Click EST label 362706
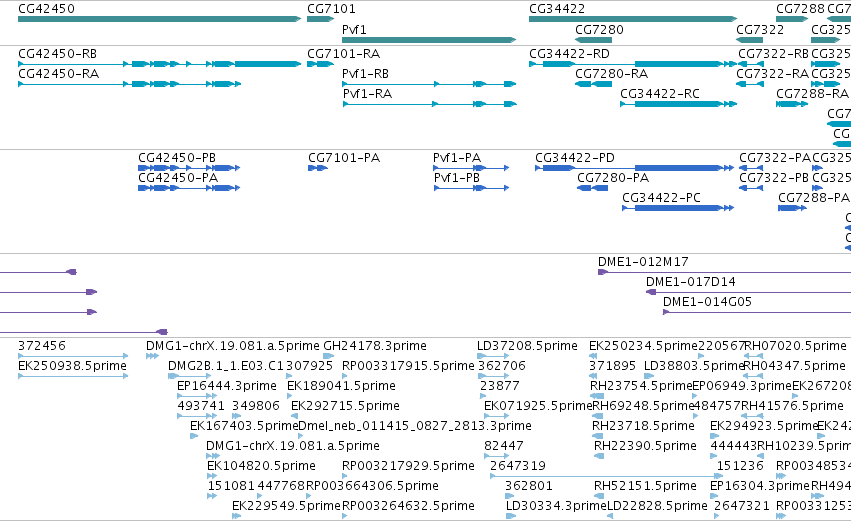The width and height of the screenshot is (851, 521). tap(502, 366)
